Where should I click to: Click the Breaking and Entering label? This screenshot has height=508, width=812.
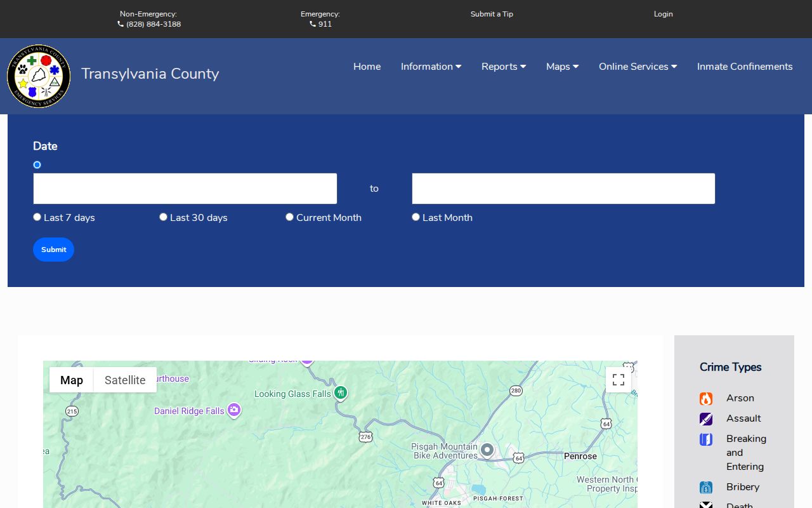(746, 453)
